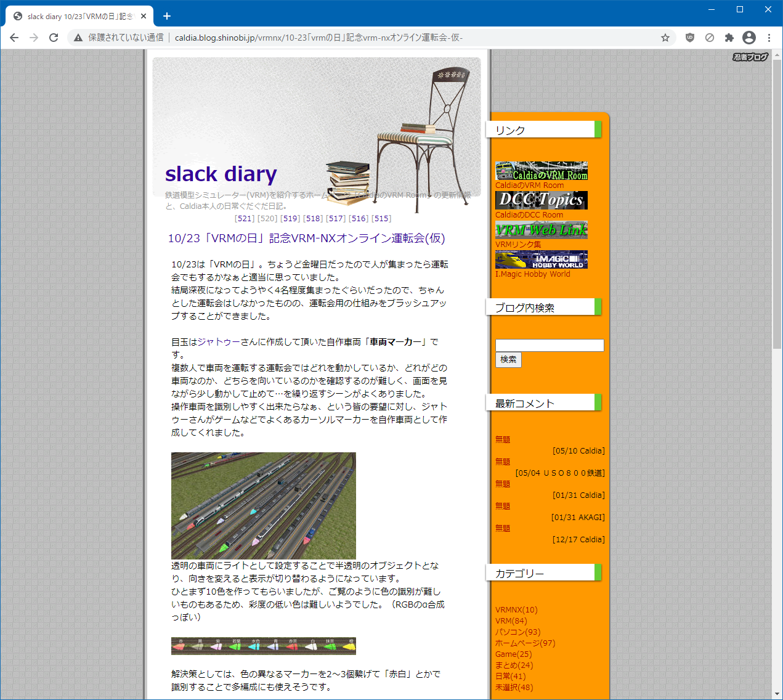Follow the I.Magic Hobby World text link

(x=533, y=274)
